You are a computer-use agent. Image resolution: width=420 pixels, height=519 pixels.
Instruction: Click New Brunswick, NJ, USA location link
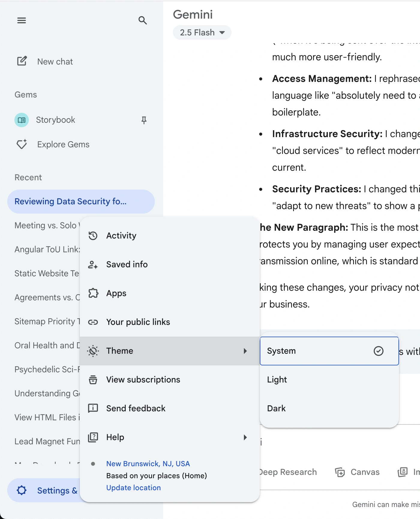pyautogui.click(x=148, y=464)
